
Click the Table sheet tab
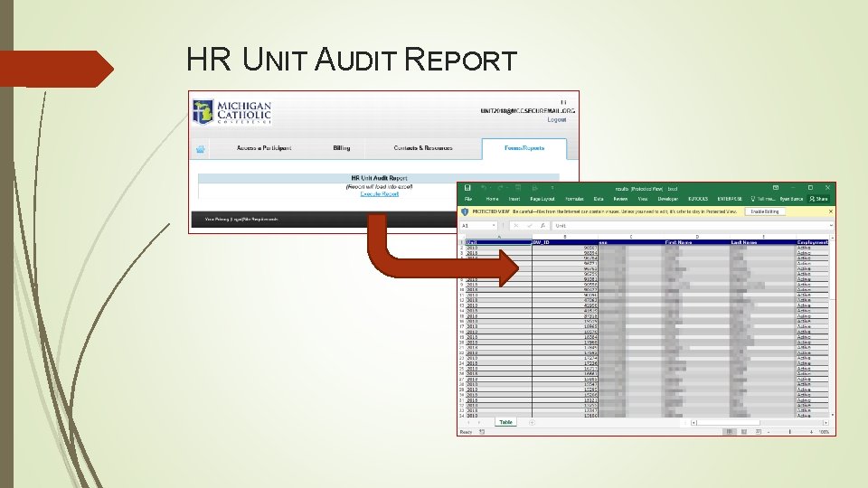click(506, 423)
